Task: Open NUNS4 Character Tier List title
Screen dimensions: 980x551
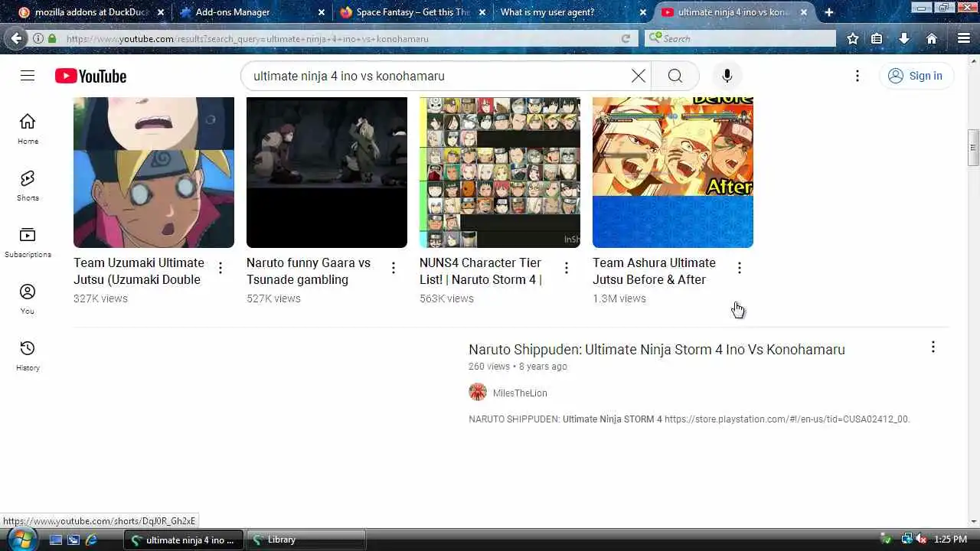Action: click(481, 271)
